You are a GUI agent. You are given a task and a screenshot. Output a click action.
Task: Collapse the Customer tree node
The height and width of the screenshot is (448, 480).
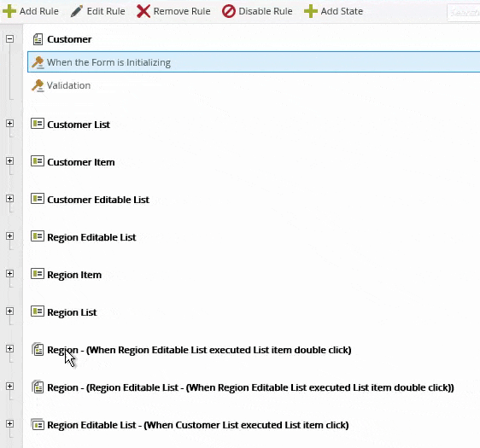[9, 39]
